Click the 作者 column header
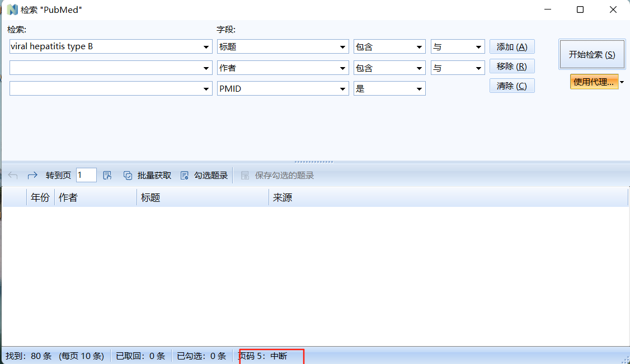Viewport: 630px width, 364px height. [96, 197]
